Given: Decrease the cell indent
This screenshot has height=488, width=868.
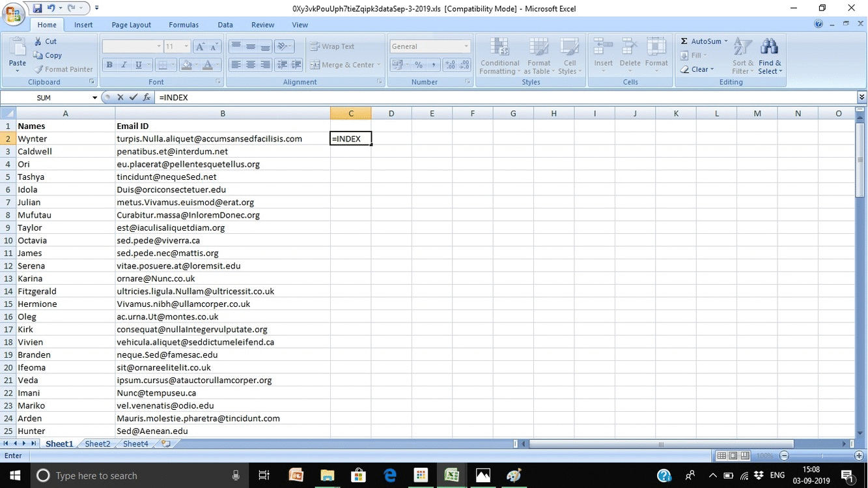Looking at the screenshot, I should 282,65.
